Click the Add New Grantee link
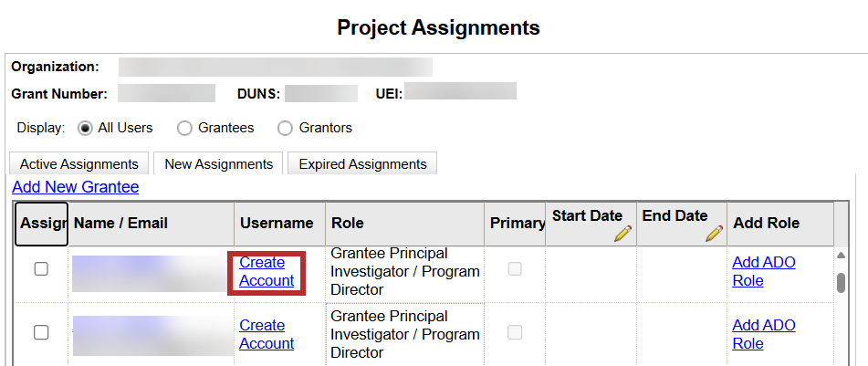The height and width of the screenshot is (366, 868). click(75, 187)
